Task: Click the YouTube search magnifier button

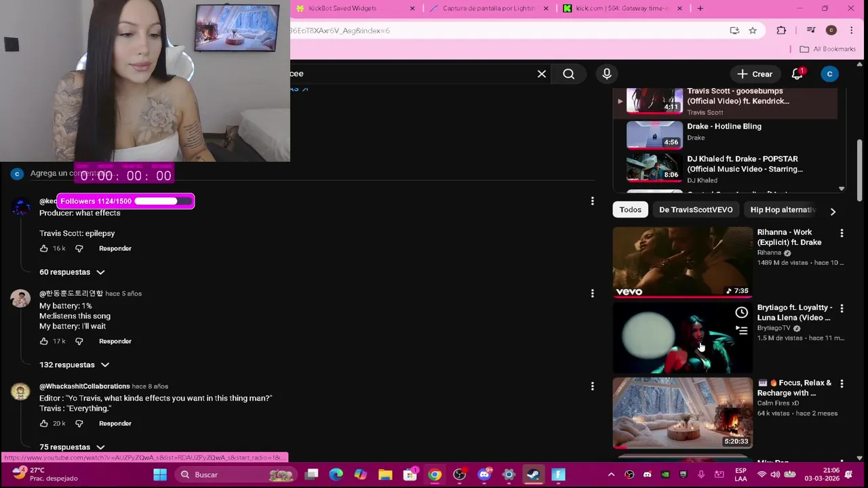Action: coord(569,74)
